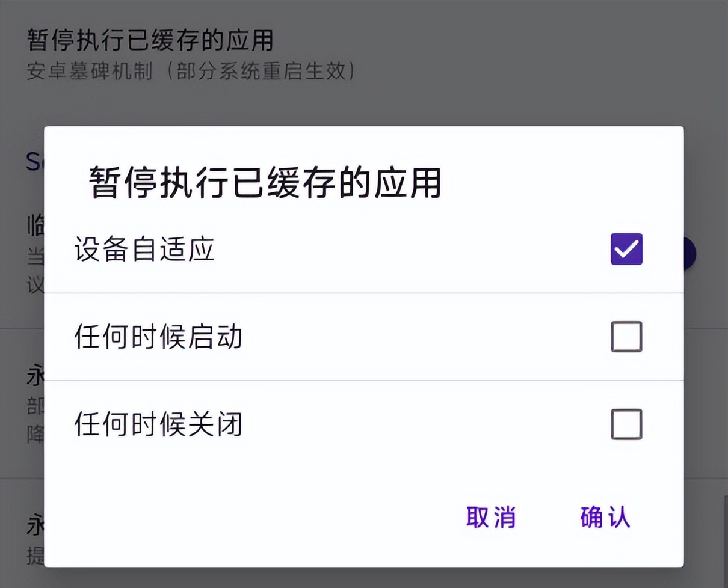This screenshot has width=728, height=588.
Task: Click the checked checkbox's checkmark icon
Action: [x=627, y=249]
